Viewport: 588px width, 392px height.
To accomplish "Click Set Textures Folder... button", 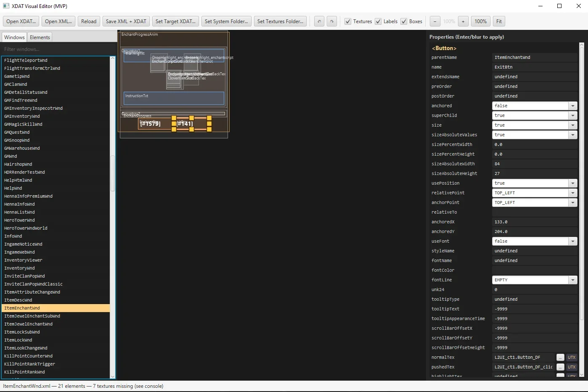I will pyautogui.click(x=280, y=21).
